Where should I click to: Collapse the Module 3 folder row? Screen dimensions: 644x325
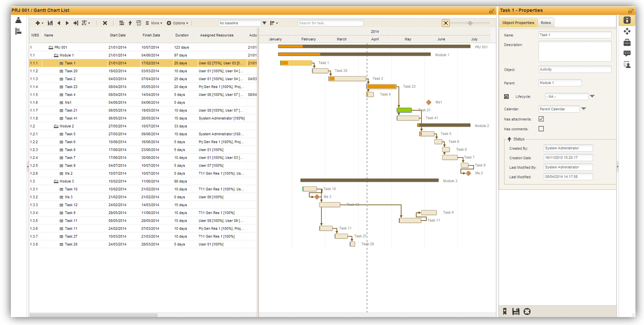(56, 181)
